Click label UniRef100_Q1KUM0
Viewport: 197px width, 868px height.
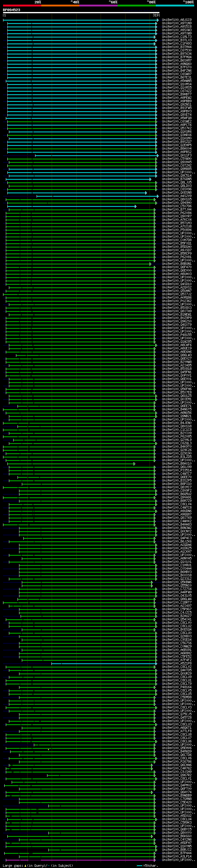[x=177, y=139]
